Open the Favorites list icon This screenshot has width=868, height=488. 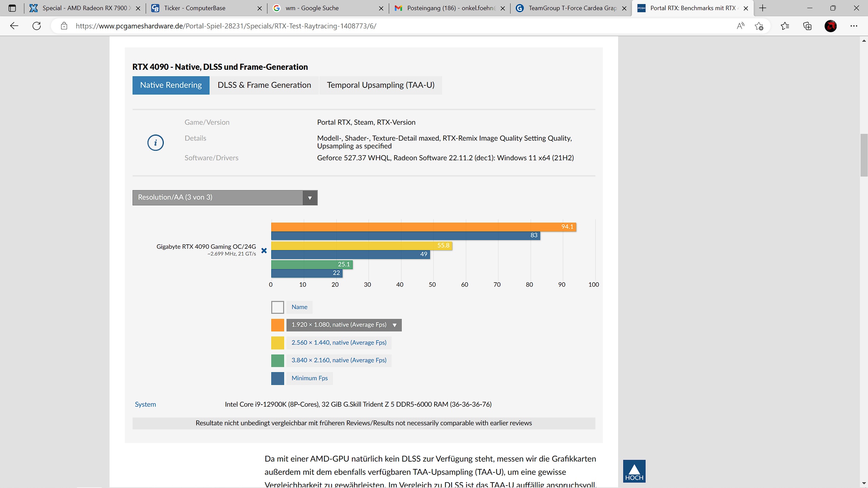[x=785, y=26]
